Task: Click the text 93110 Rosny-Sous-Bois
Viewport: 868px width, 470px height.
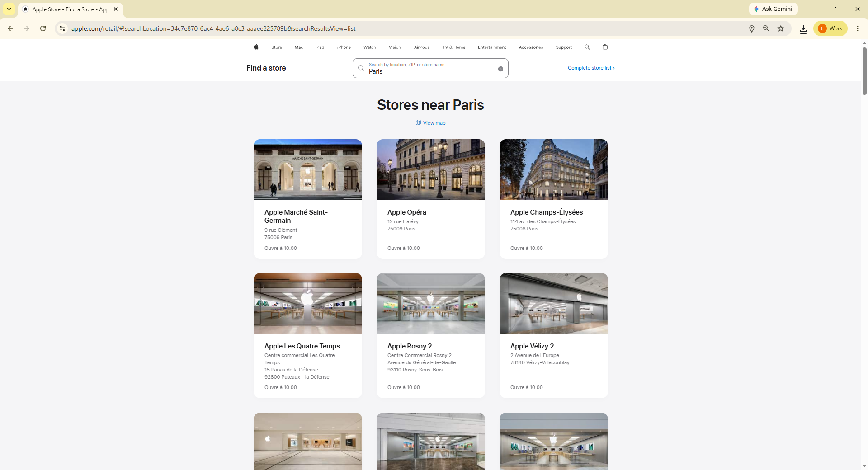Action: click(x=415, y=370)
